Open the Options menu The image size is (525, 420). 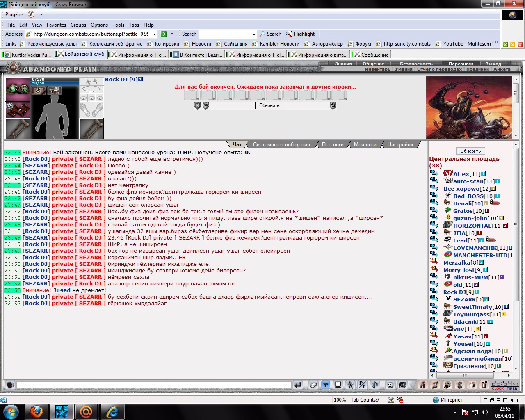pyautogui.click(x=99, y=25)
